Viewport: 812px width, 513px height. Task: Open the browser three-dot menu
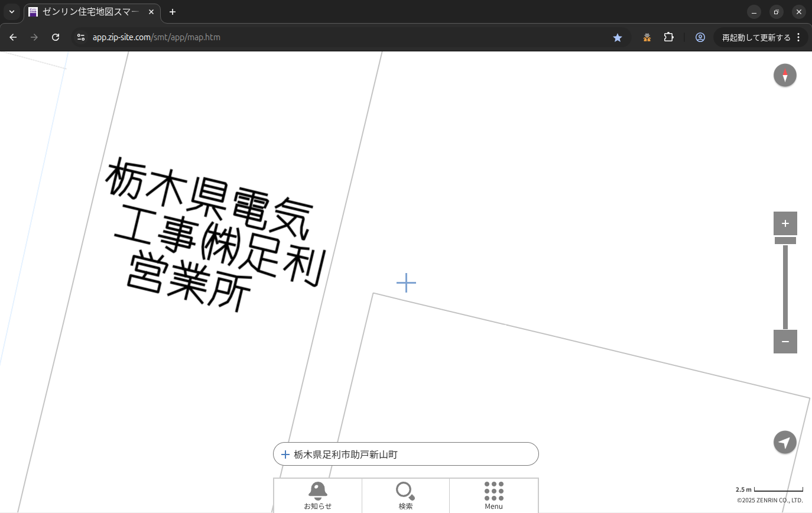(798, 37)
